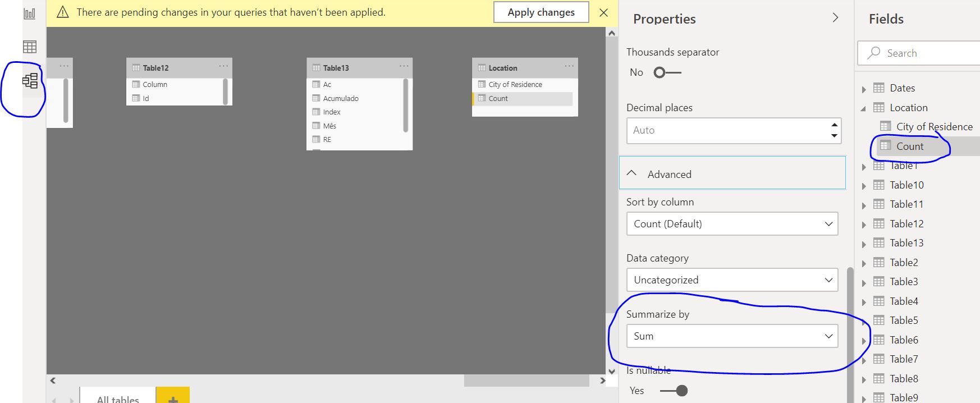The image size is (980, 403).
Task: Open Table13 more options ellipsis
Action: 404,66
